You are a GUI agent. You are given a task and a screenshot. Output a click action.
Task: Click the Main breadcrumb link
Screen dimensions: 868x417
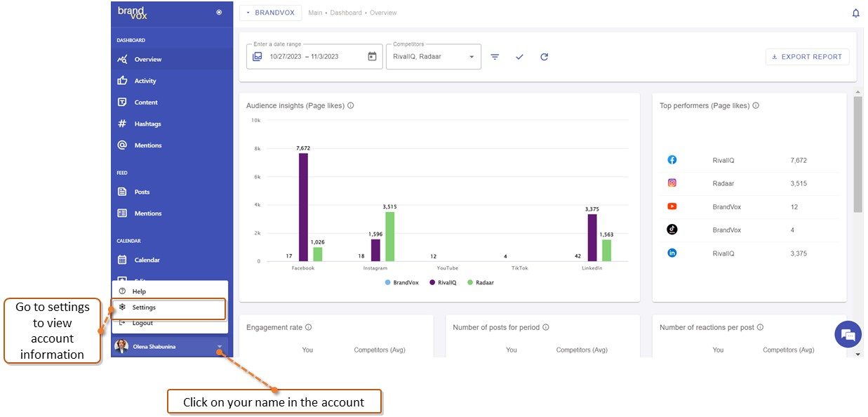point(315,13)
